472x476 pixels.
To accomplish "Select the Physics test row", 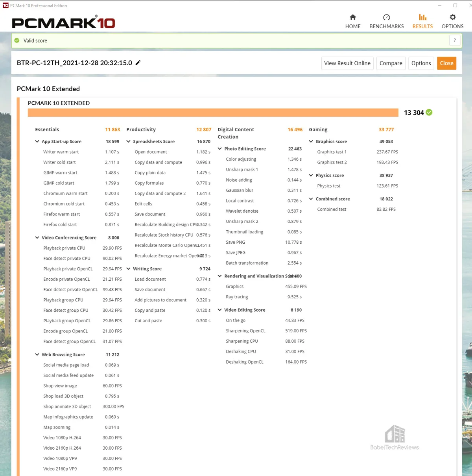I will pyautogui.click(x=357, y=186).
